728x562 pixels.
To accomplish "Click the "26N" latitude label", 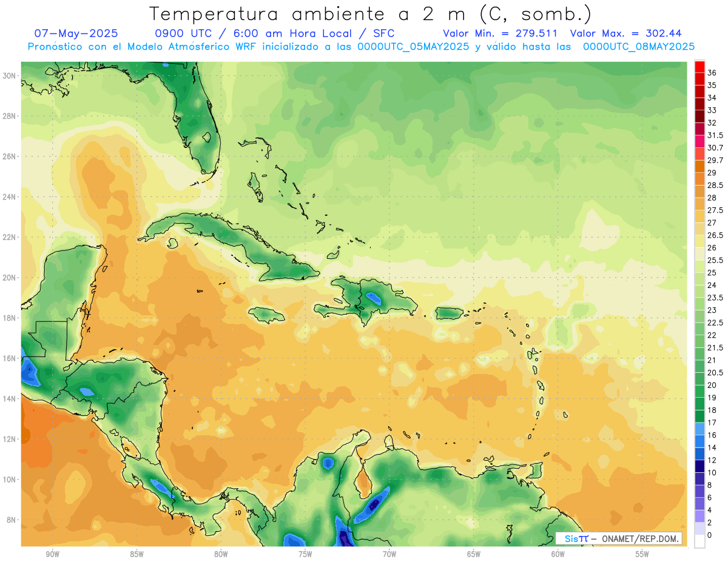I will (10, 156).
